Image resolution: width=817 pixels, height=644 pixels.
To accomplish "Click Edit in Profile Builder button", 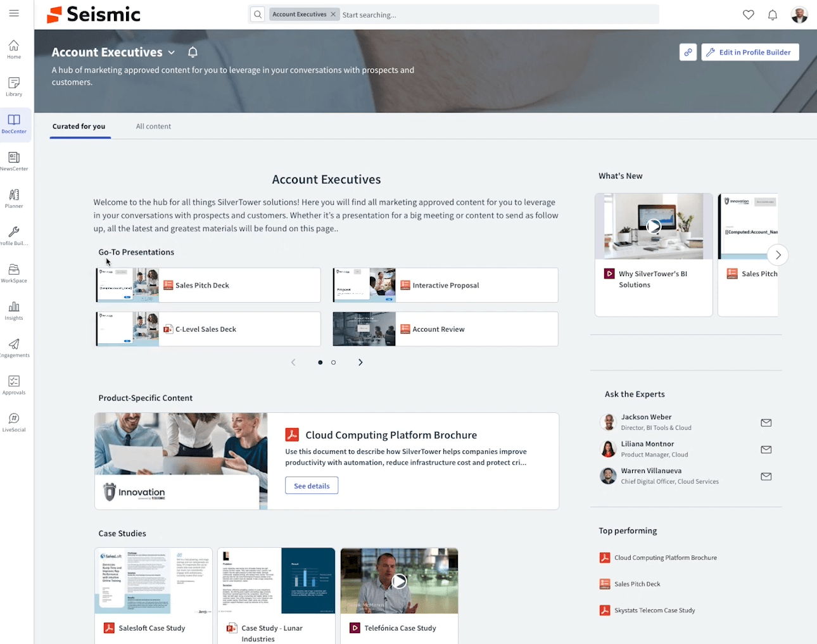I will [x=749, y=53].
